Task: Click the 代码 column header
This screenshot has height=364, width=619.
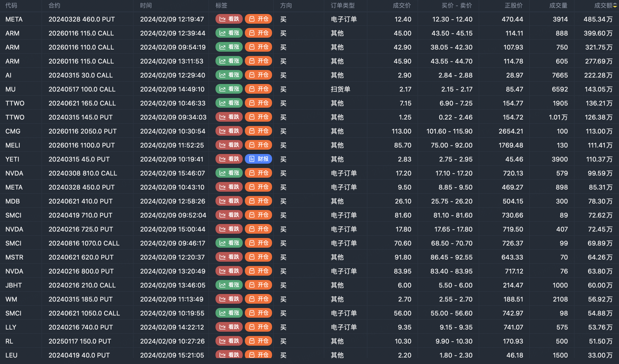Action: point(11,6)
